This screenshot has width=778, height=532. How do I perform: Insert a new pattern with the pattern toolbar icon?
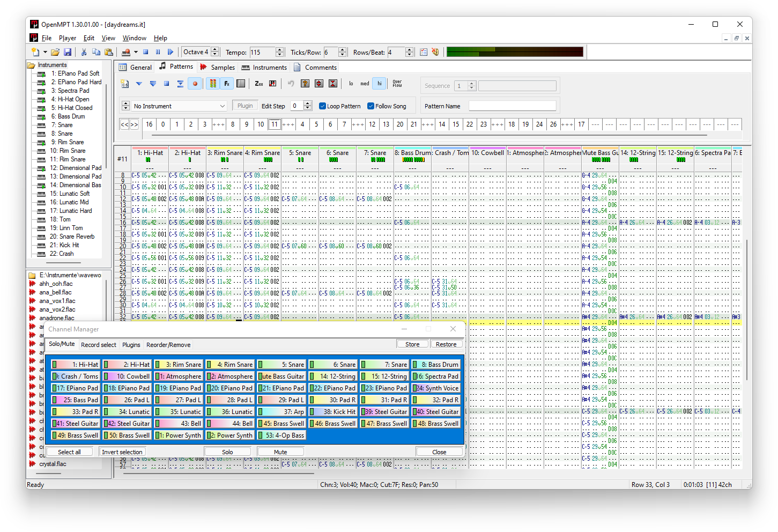coord(125,84)
